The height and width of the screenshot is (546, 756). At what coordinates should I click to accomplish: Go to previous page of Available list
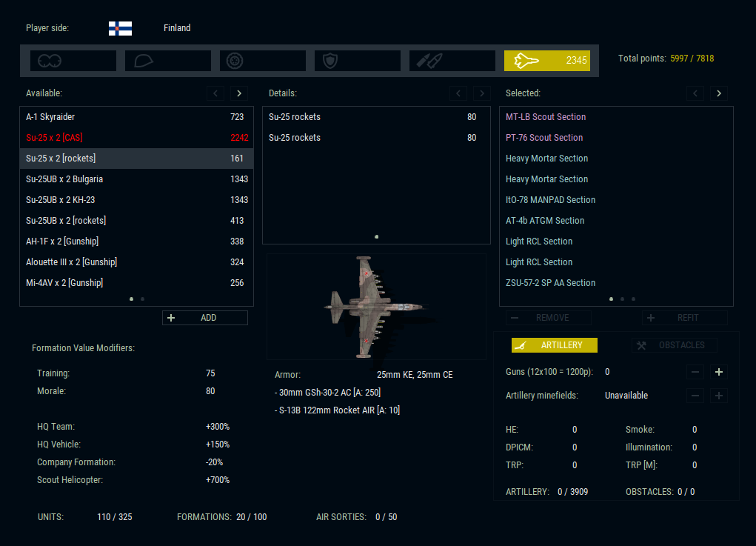point(215,93)
